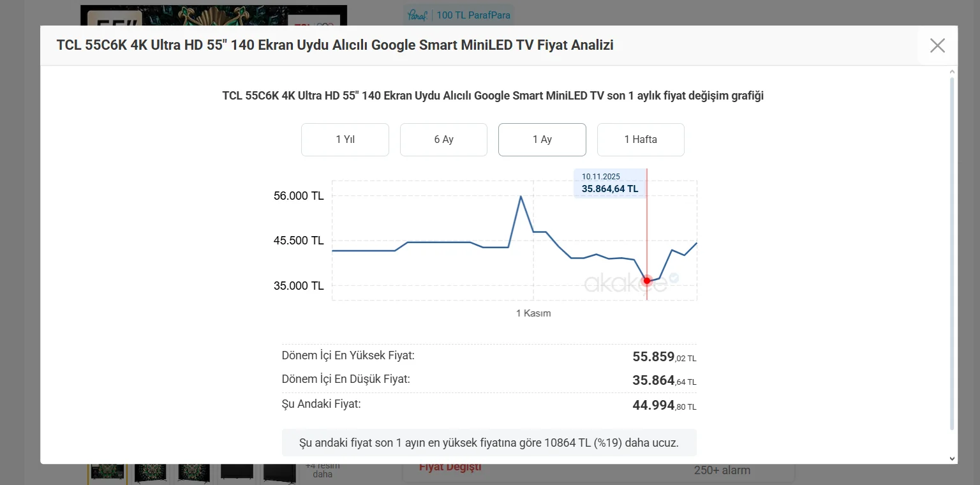Viewport: 980px width, 485px height.
Task: Click the 250+ alarm text
Action: 722,470
